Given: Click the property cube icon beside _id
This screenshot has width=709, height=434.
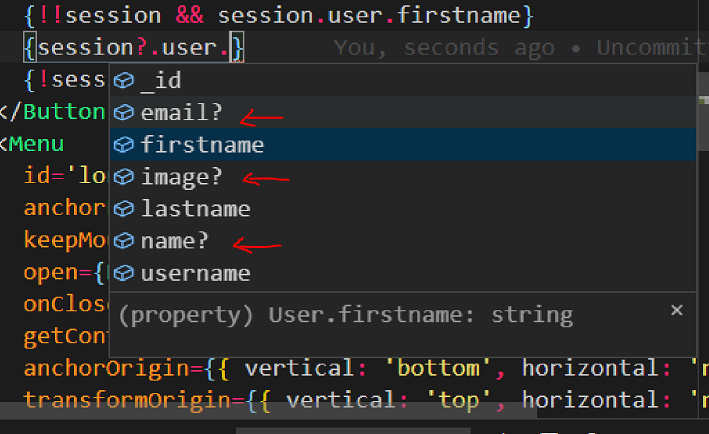Looking at the screenshot, I should 123,81.
